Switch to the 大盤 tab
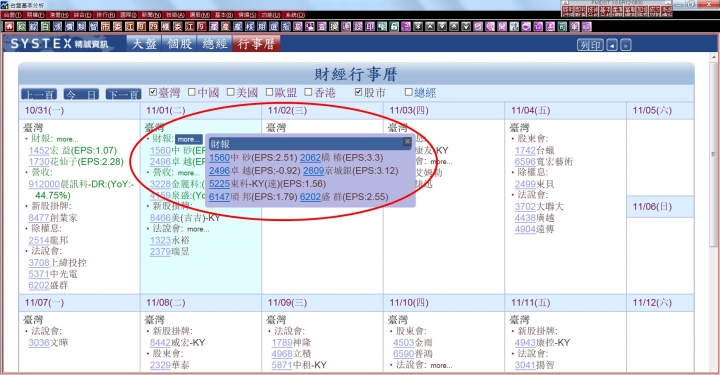Screen dimensions: 720x375 click(144, 44)
